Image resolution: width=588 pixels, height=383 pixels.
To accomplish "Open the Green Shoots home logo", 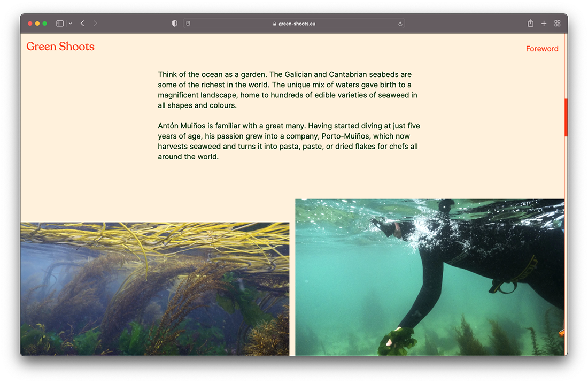I will click(60, 47).
